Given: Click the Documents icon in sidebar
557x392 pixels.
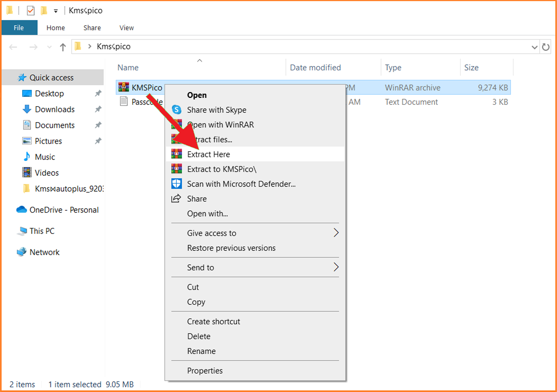Looking at the screenshot, I should 27,125.
